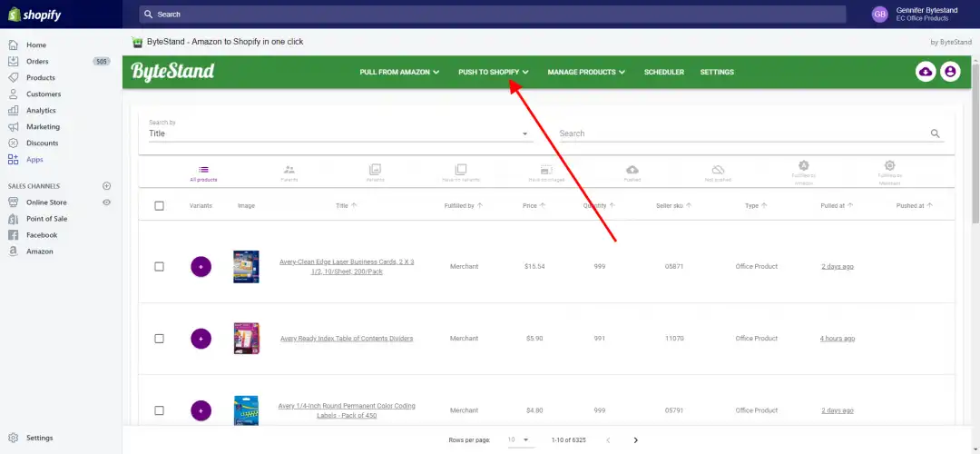
Task: Open Customers page
Action: point(44,94)
